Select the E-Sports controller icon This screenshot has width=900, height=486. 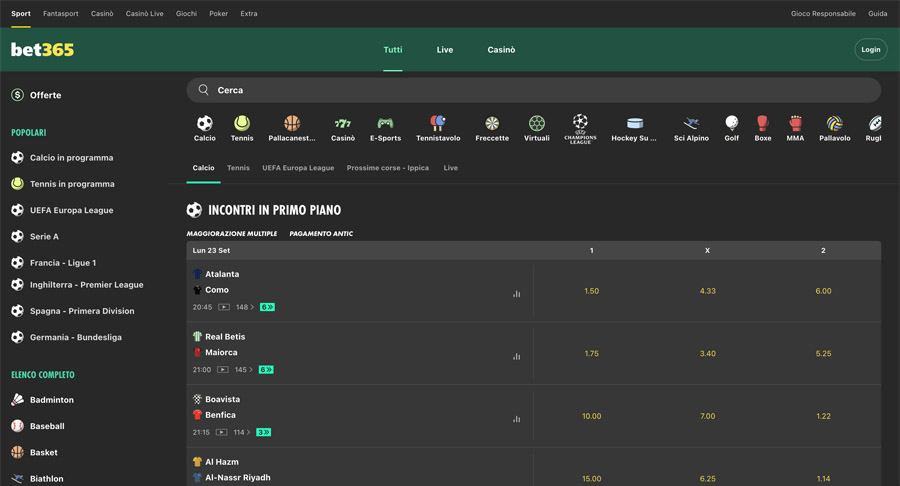tap(385, 123)
